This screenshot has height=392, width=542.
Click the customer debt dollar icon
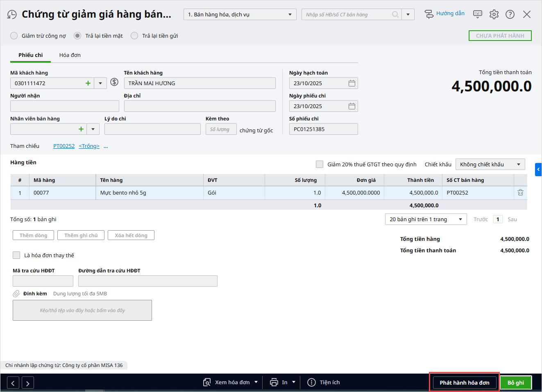pyautogui.click(x=114, y=82)
